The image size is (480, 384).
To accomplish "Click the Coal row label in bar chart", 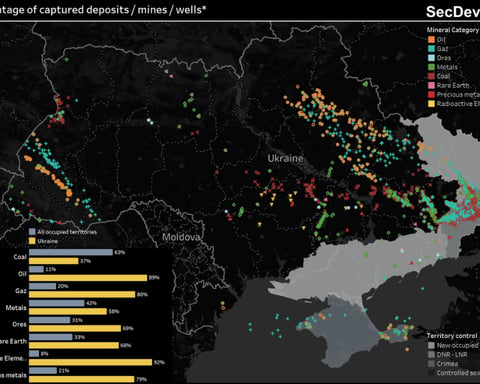I will [20, 257].
